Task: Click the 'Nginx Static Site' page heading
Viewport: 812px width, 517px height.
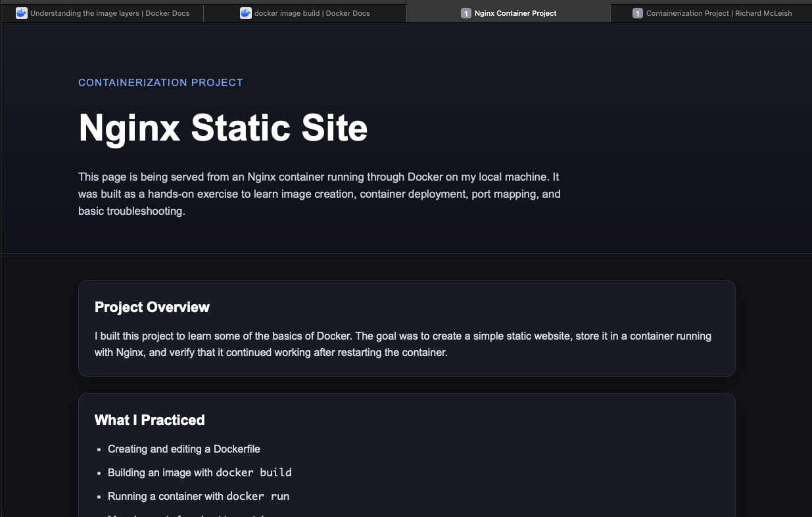Action: (x=223, y=128)
